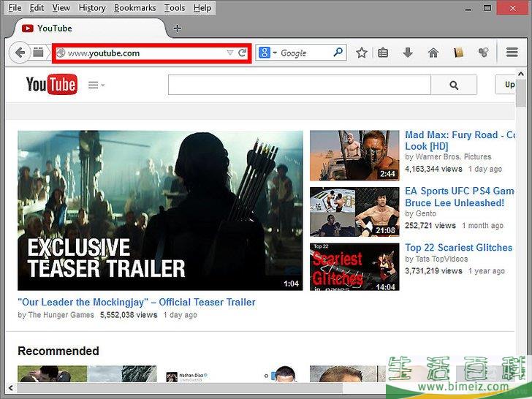Click the YouTube tab favicon
This screenshot has height=399, width=532.
tap(28, 28)
